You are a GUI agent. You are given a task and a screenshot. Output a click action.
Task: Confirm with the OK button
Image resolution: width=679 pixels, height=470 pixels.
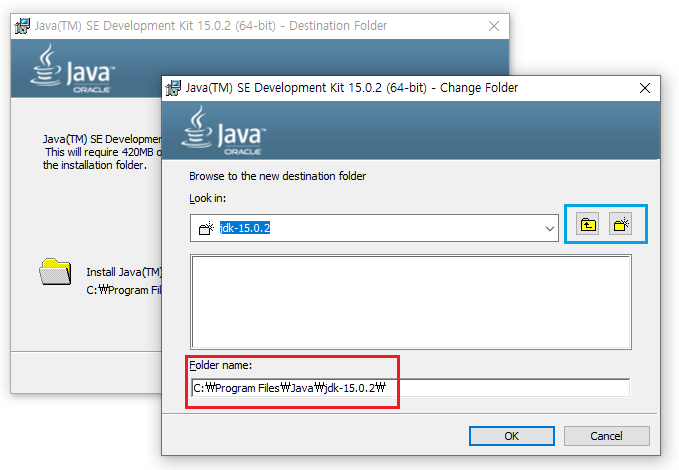click(511, 436)
